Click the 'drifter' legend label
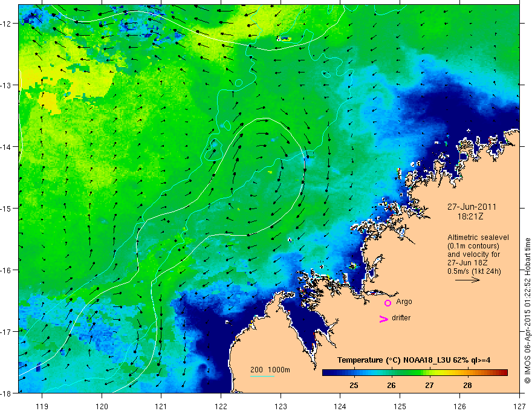Viewport: 532px width, 411px height. coord(401,318)
